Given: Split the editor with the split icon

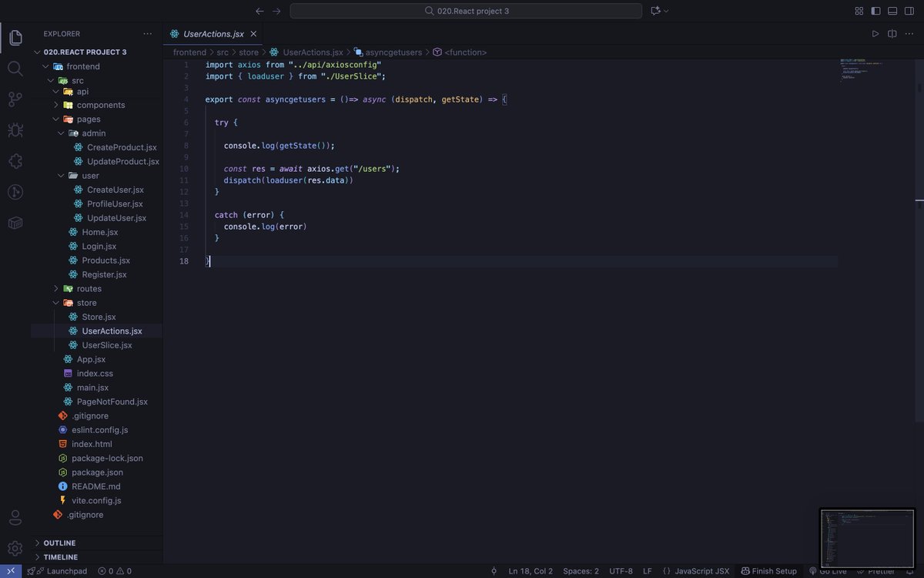Looking at the screenshot, I should (893, 34).
